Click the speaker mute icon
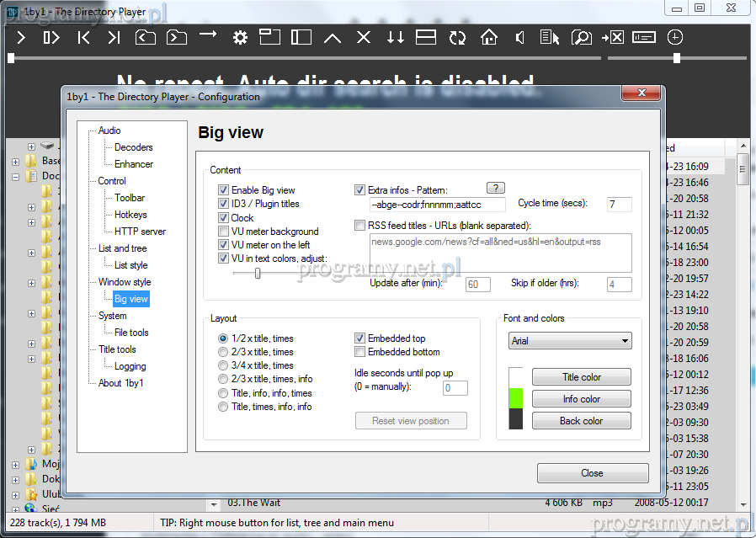This screenshot has width=756, height=538. [520, 38]
